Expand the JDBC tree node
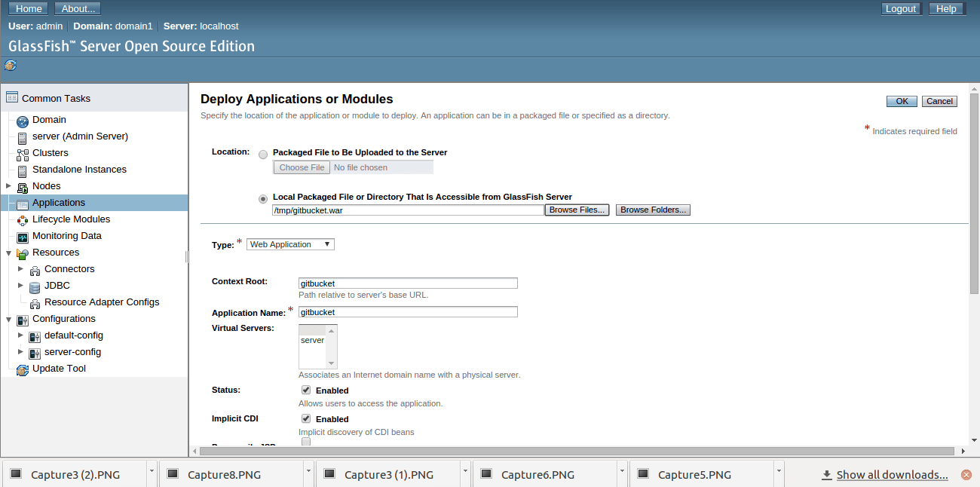980x487 pixels. click(x=21, y=285)
